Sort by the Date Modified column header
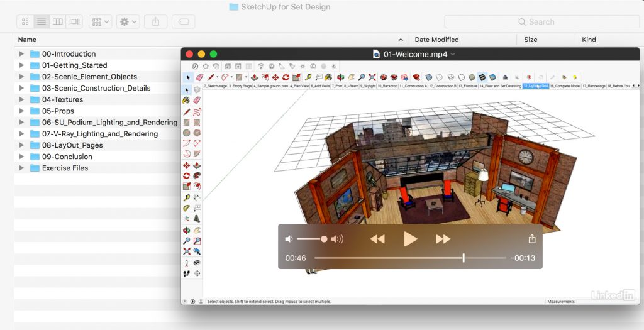 tap(436, 40)
